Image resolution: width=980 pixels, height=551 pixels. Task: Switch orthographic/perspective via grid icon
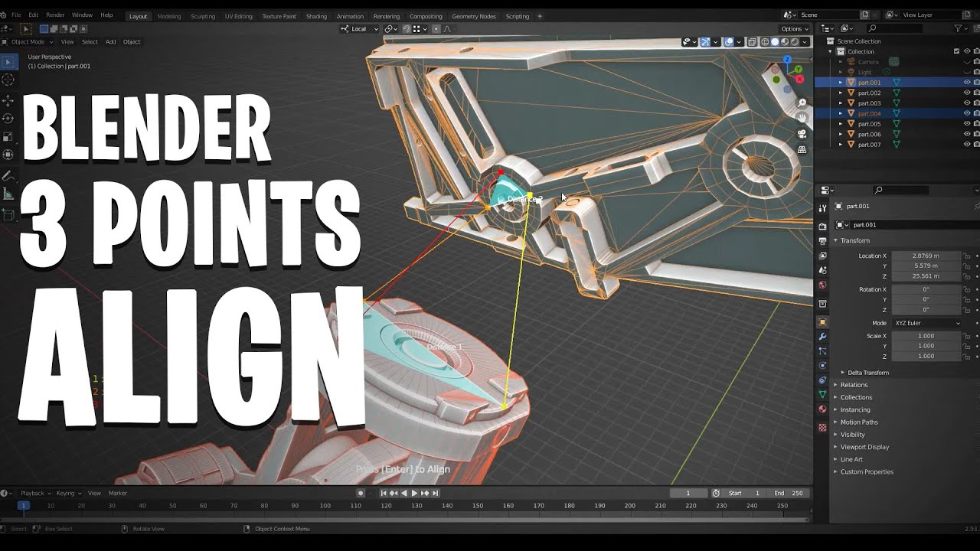[802, 150]
